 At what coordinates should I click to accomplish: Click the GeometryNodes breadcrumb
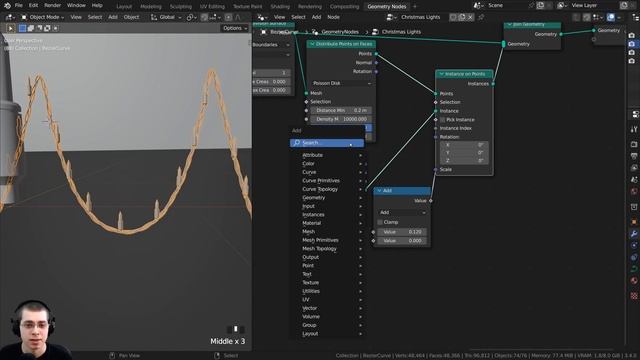[340, 32]
